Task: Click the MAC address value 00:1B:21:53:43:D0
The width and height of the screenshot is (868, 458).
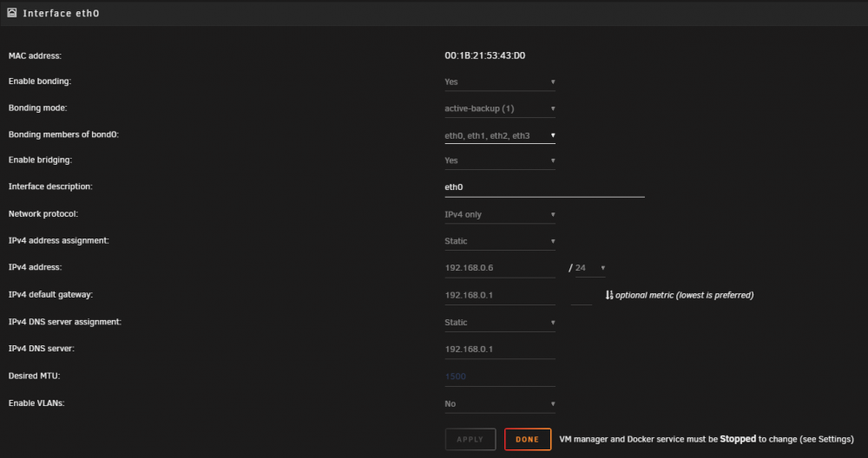Action: point(485,56)
